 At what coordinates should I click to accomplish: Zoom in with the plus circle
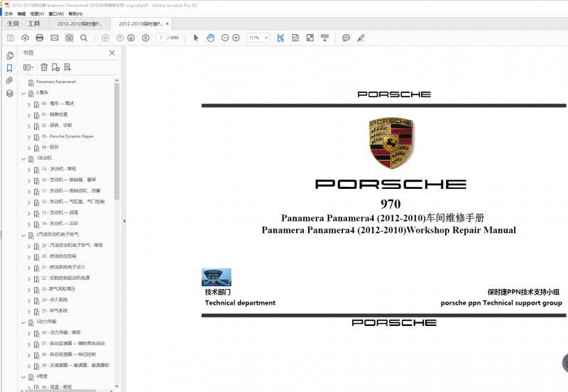[236, 38]
